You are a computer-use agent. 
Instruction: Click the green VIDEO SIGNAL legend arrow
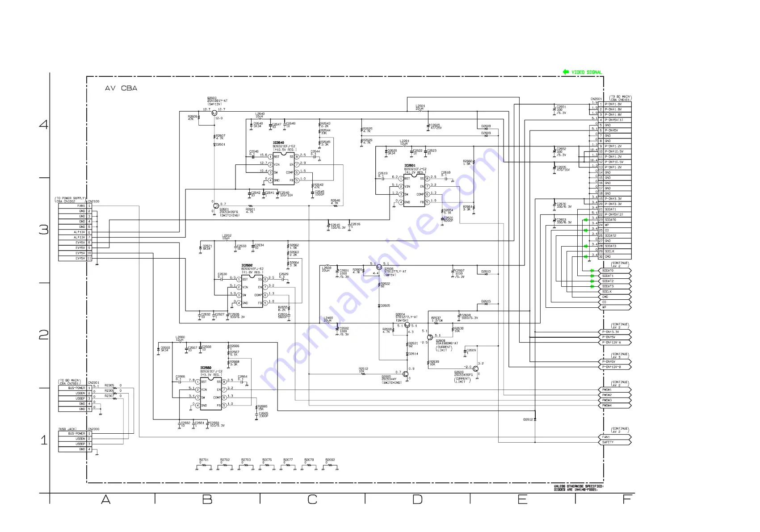pyautogui.click(x=566, y=72)
